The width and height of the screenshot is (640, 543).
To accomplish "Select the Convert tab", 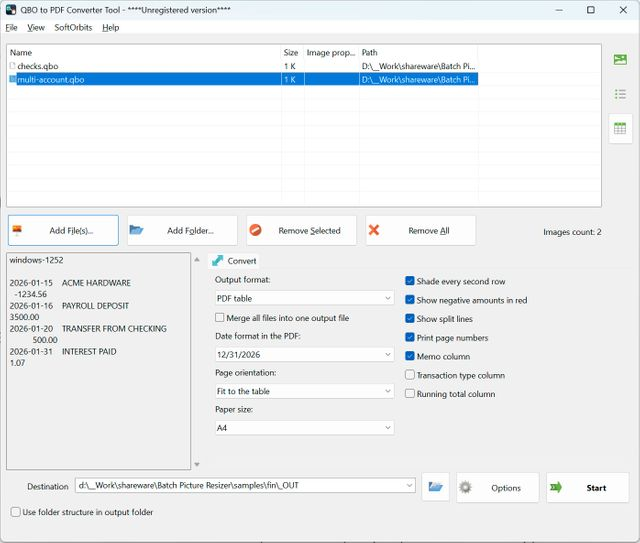I will (x=234, y=261).
